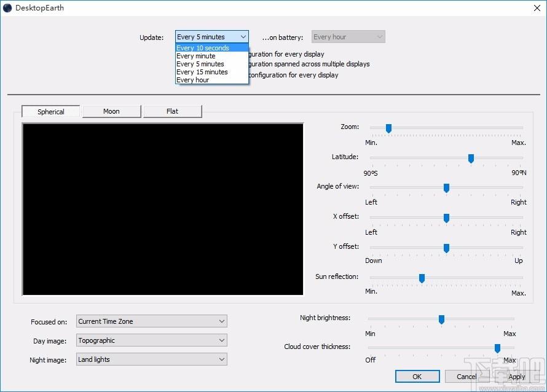This screenshot has width=547, height=392.
Task: Open the Day image Topographic dropdown
Action: (152, 340)
